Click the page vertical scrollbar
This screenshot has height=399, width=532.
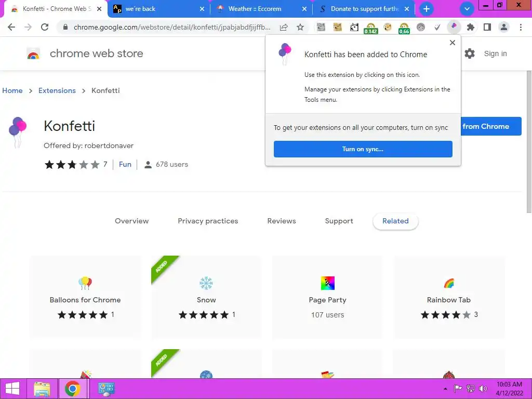528,141
